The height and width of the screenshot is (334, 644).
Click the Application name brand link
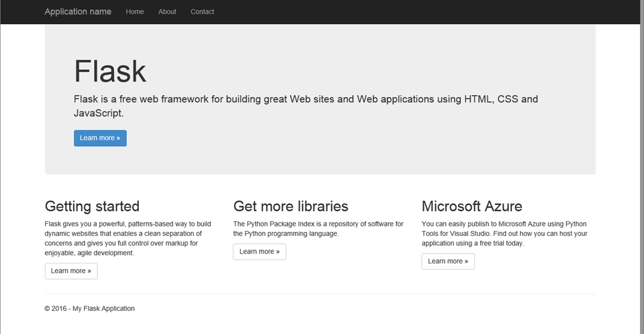[x=77, y=12]
